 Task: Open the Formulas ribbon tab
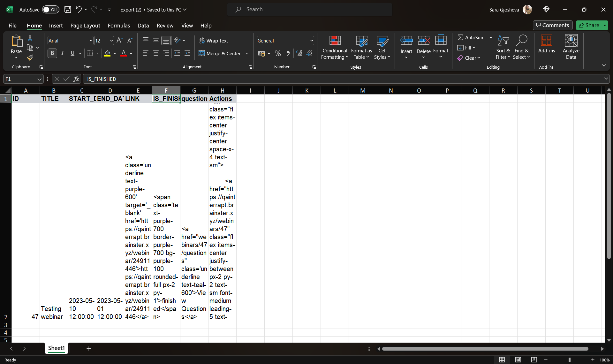point(119,26)
